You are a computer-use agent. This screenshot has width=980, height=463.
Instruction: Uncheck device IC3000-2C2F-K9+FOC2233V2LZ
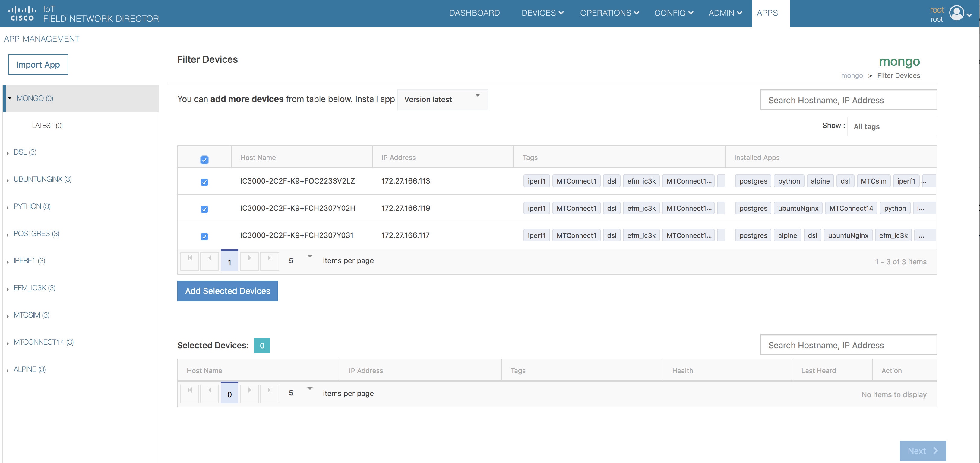[x=204, y=182]
